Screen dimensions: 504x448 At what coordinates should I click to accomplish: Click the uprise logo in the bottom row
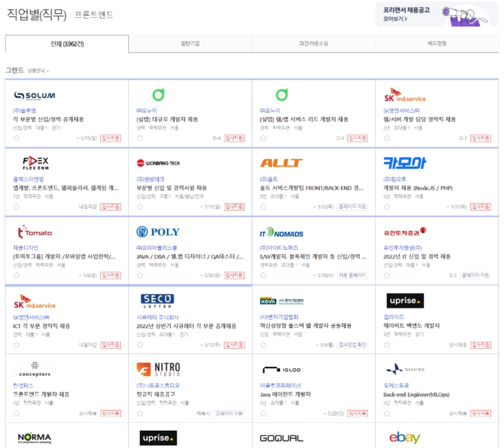158,438
